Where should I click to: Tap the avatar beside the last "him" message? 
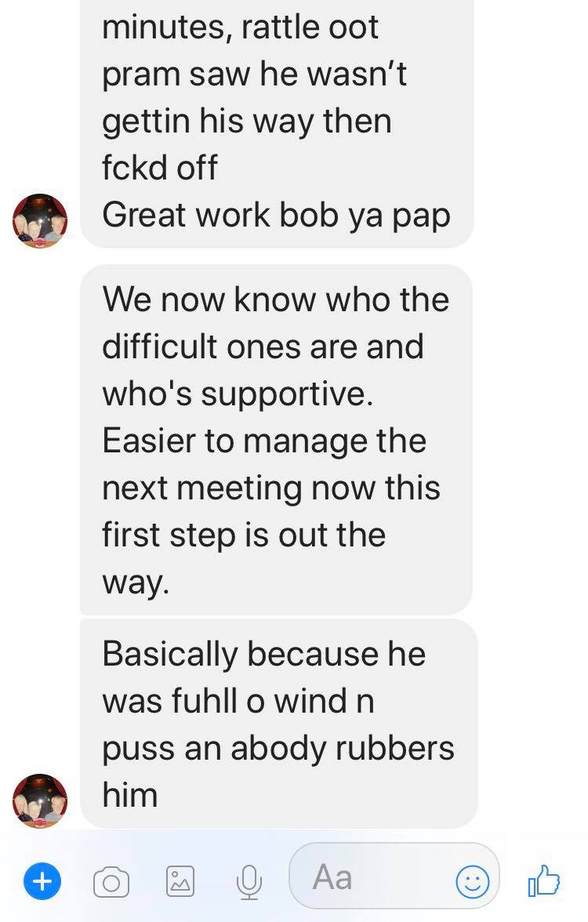click(40, 801)
